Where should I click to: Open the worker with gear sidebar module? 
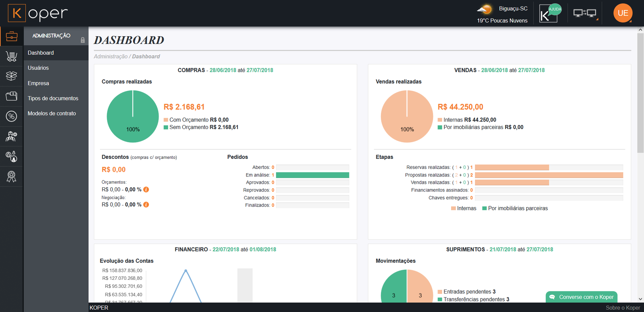point(12,136)
